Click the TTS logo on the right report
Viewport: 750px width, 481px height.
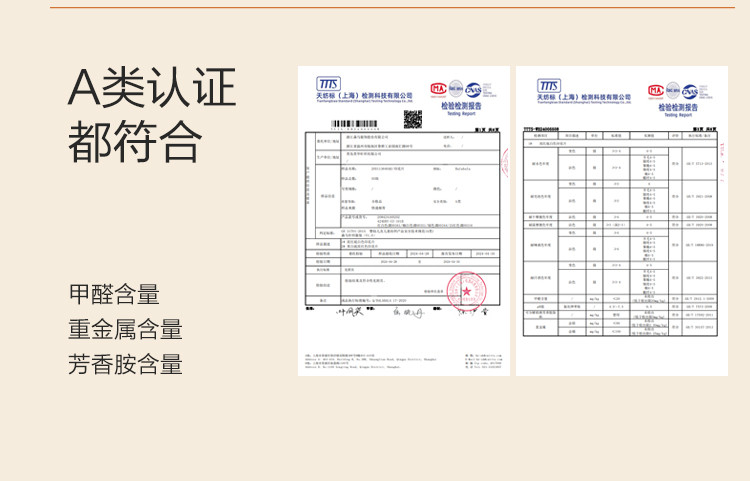pyautogui.click(x=548, y=86)
